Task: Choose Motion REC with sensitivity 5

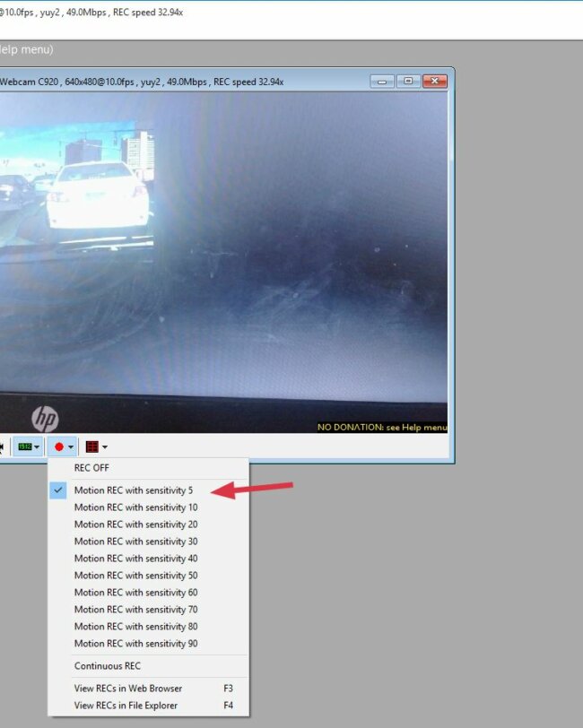Action: (x=149, y=490)
